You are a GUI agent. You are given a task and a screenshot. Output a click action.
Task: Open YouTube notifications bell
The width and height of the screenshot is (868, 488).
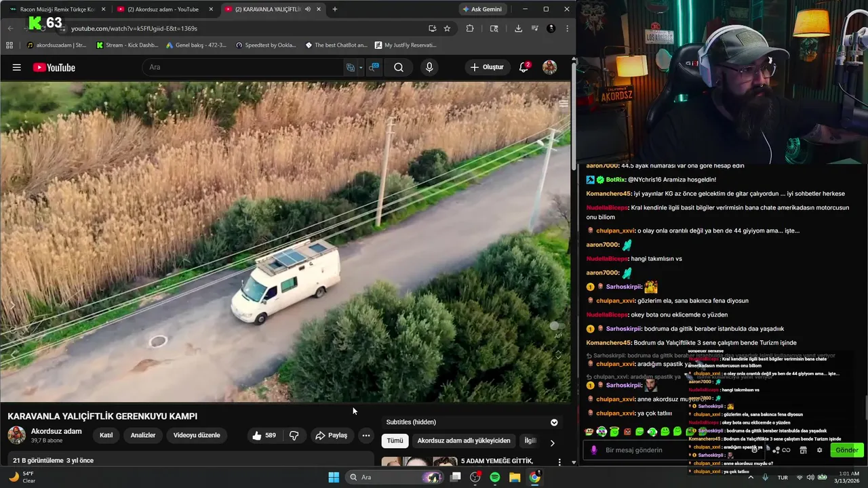point(524,67)
